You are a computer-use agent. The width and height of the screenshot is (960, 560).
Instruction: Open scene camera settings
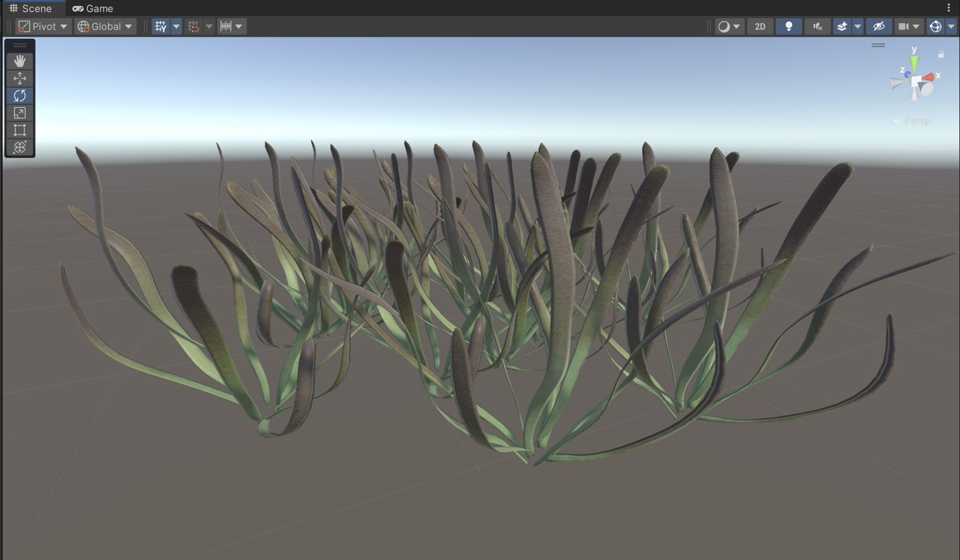[x=909, y=26]
